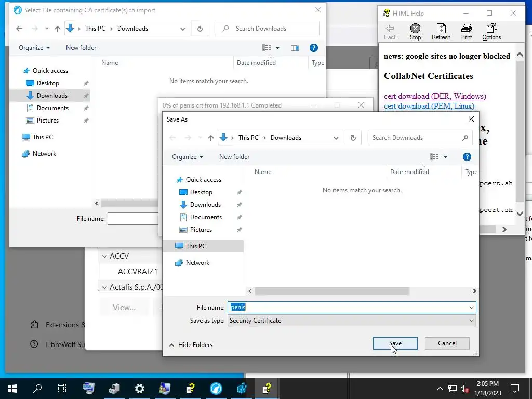This screenshot has width=532, height=399.
Task: Go up one folder in Save As dialog
Action: pyautogui.click(x=211, y=138)
